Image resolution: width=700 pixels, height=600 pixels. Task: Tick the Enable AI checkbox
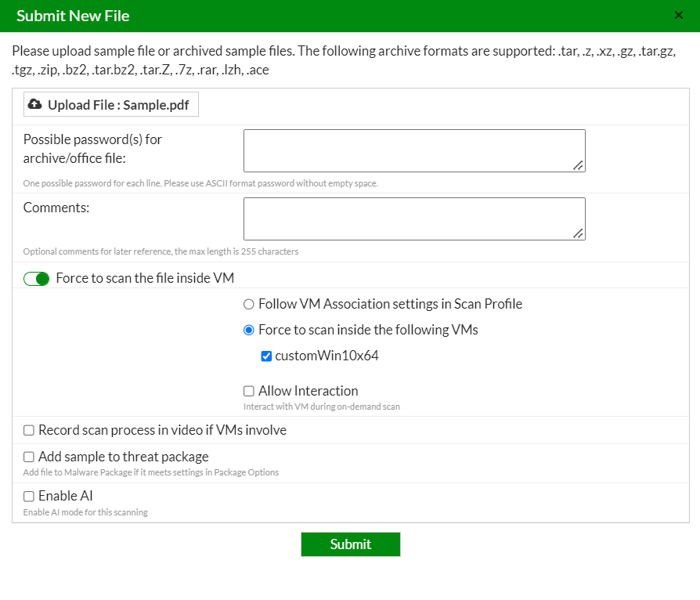click(29, 496)
